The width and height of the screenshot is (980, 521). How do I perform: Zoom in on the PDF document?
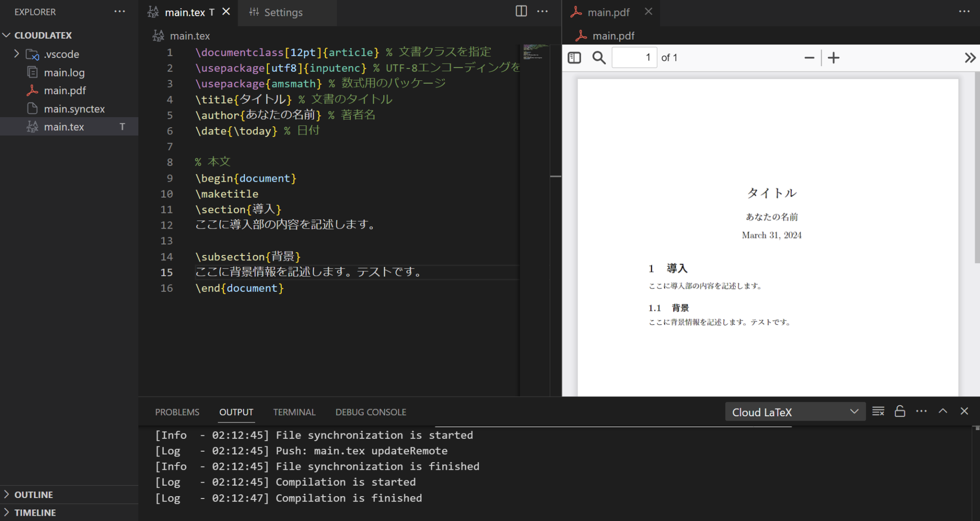coord(834,57)
